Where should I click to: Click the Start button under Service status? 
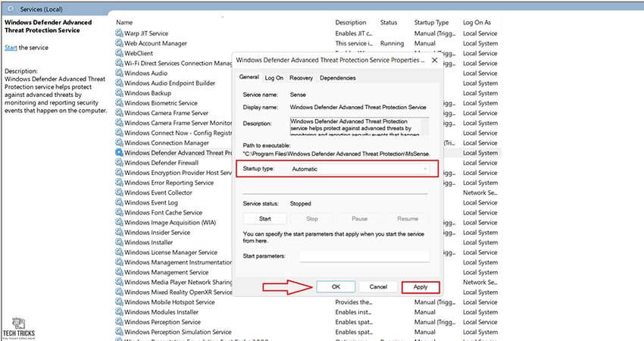pos(265,218)
